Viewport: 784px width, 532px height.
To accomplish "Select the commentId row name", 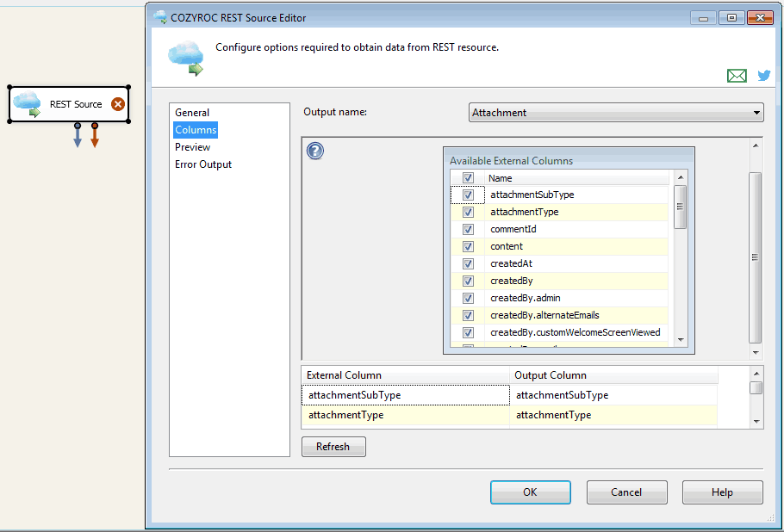I will pyautogui.click(x=513, y=229).
